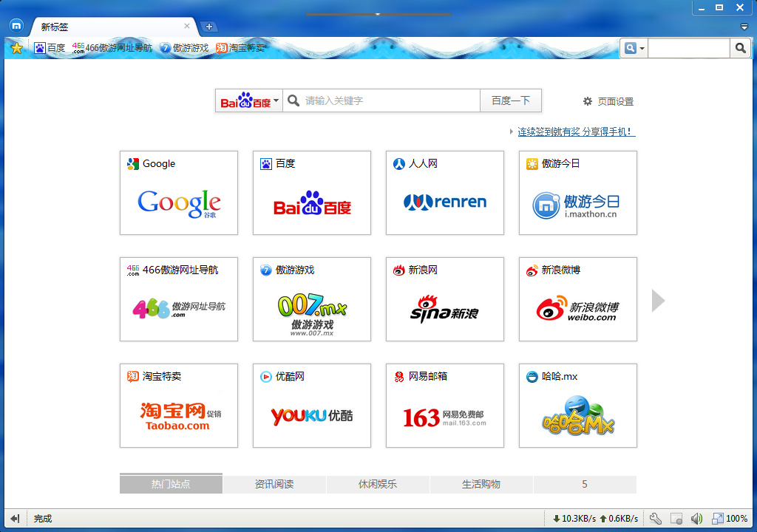Open the 466傲游网址导航 bookmark in favorites bar
757x532 pixels.
click(x=112, y=48)
